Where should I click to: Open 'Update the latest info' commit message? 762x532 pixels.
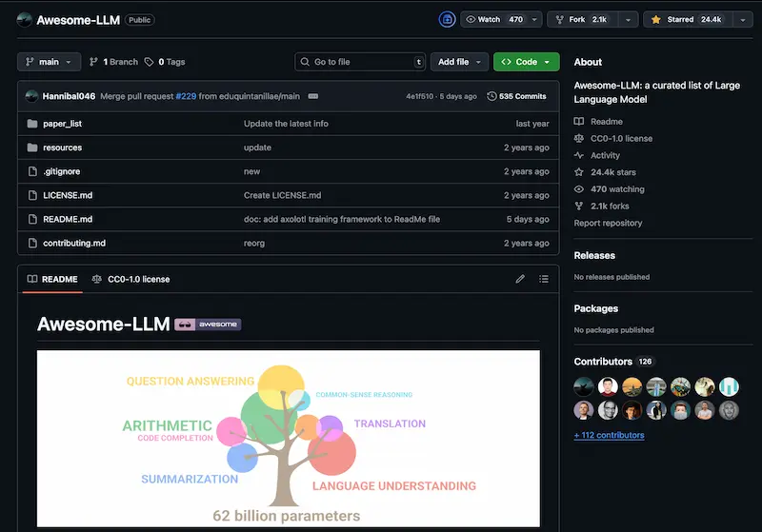point(286,124)
